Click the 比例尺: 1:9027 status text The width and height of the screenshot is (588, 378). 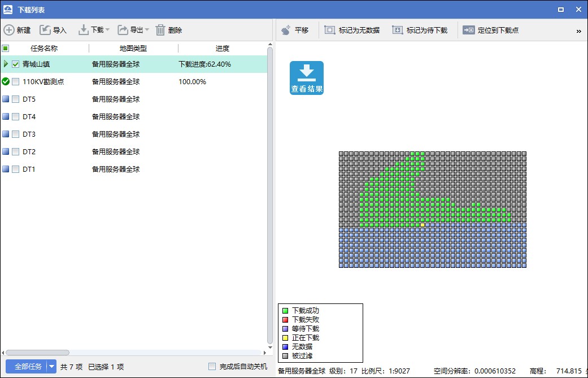386,371
